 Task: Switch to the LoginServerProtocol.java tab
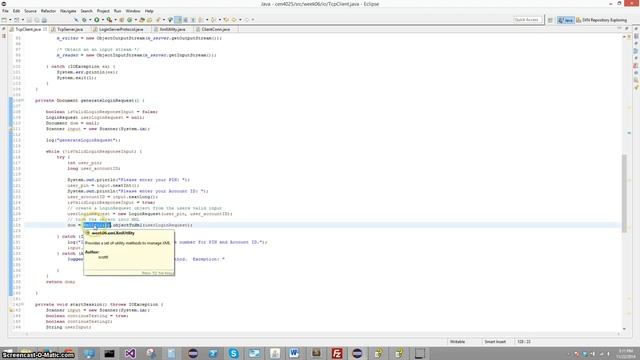(121, 29)
